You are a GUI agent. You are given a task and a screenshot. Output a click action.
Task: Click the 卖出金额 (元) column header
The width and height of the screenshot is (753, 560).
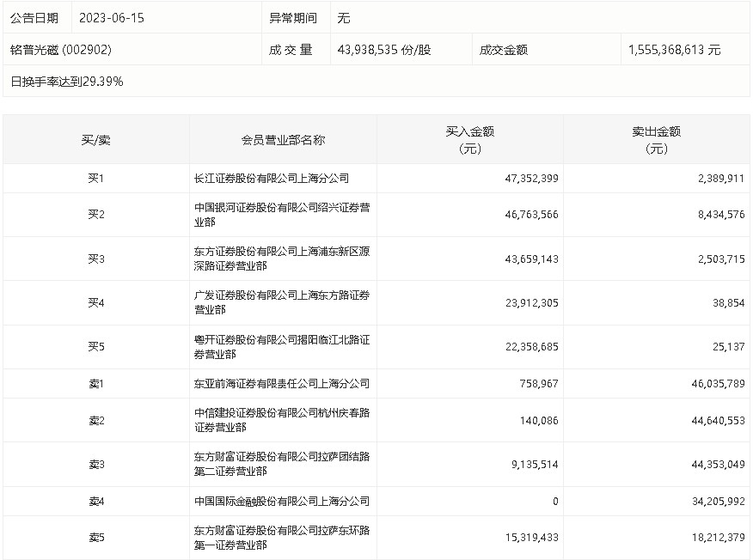[657, 140]
